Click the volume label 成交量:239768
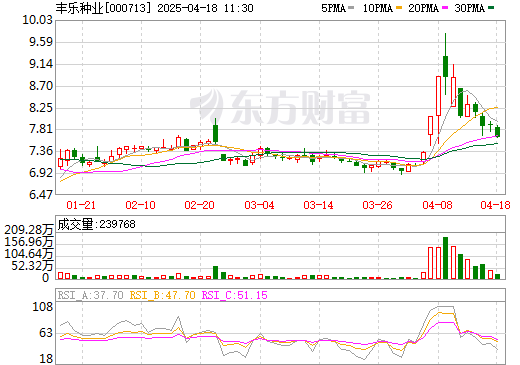 [96, 224]
